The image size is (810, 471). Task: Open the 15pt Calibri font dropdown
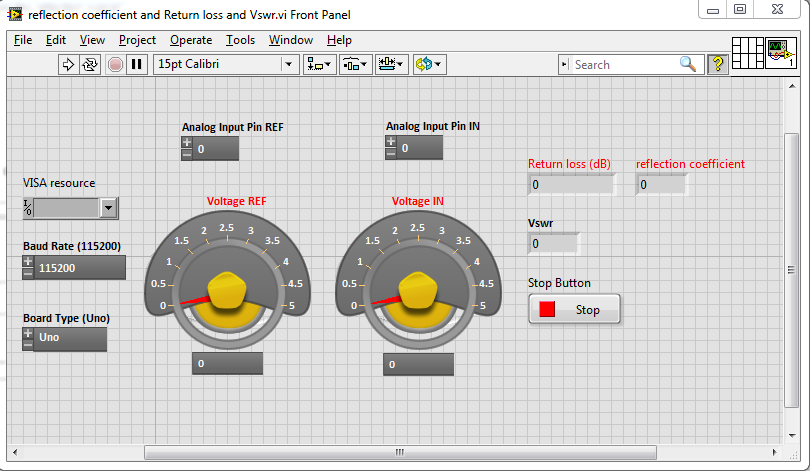tap(289, 64)
